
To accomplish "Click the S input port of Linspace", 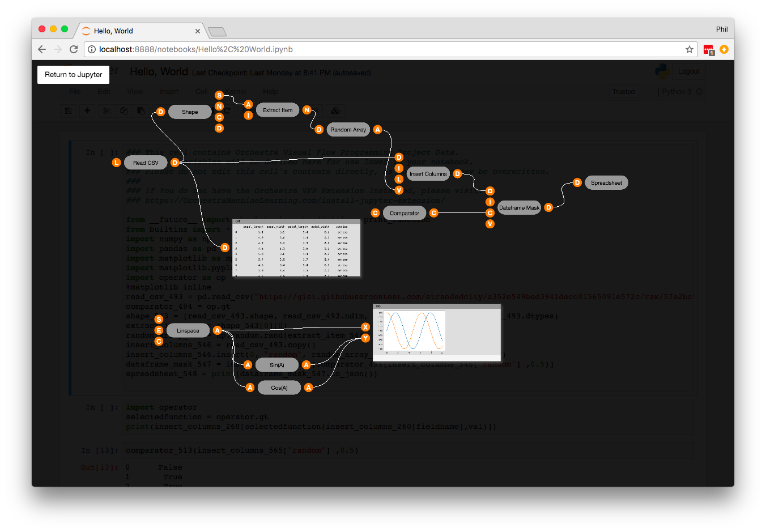I will tap(159, 320).
